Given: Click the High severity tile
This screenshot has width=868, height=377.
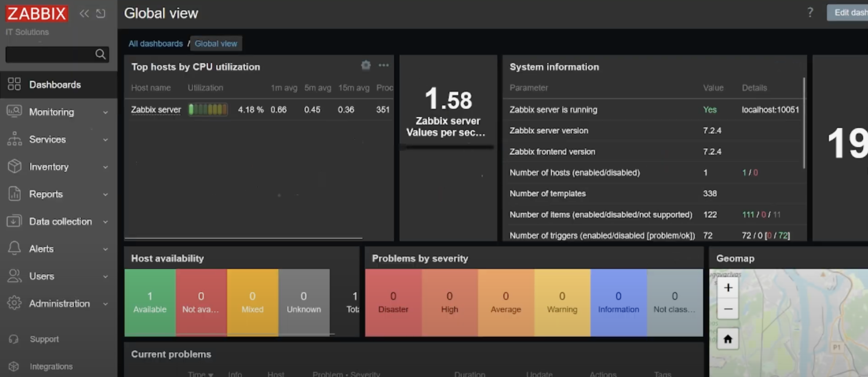Looking at the screenshot, I should [x=450, y=302].
